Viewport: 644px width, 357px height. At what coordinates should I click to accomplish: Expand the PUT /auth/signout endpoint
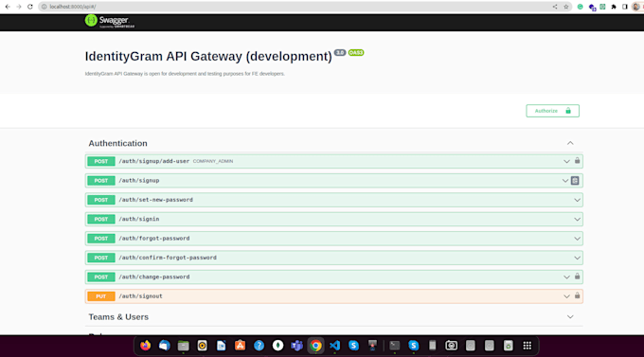tap(566, 296)
